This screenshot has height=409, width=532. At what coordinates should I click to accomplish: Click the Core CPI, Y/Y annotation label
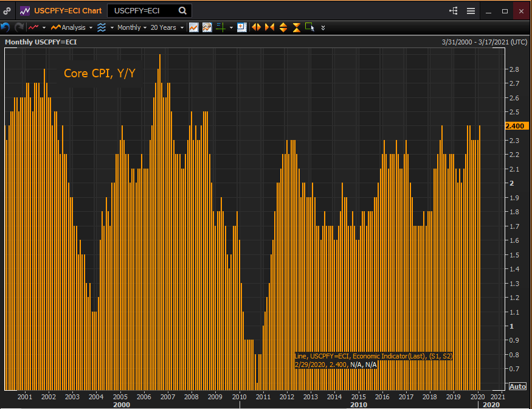point(100,74)
